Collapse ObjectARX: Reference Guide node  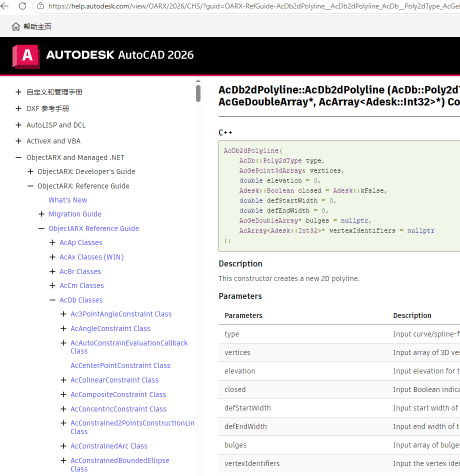(x=30, y=186)
